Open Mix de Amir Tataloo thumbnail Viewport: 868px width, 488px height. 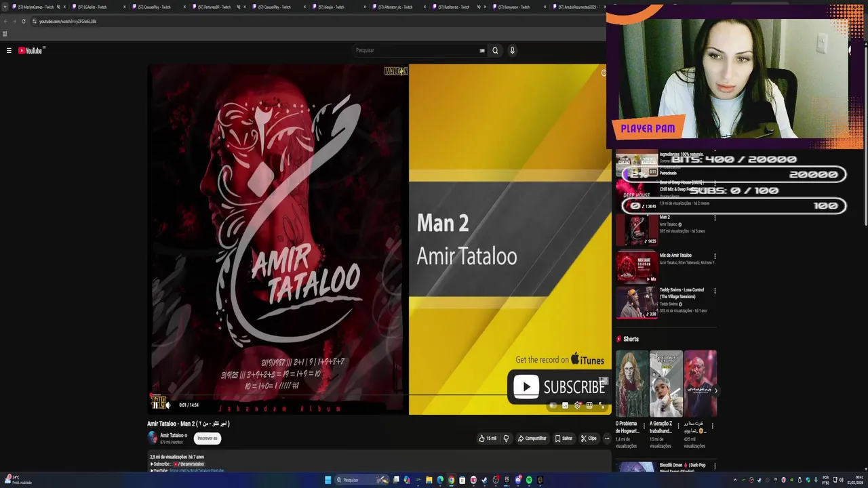coord(636,267)
